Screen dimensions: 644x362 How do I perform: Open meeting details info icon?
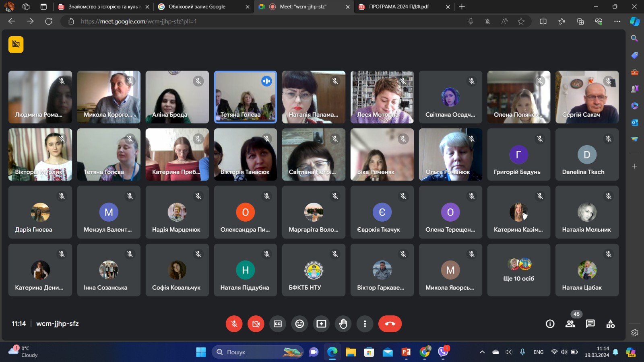(550, 324)
